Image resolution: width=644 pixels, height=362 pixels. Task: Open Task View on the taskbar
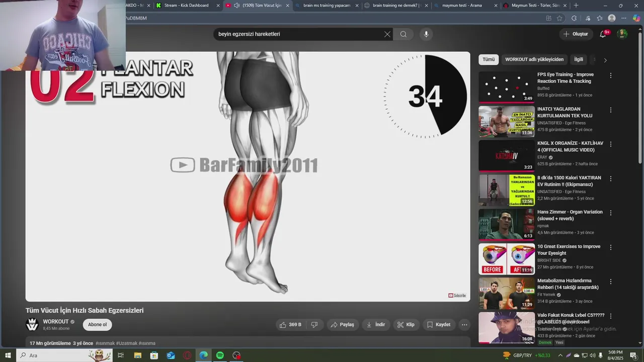point(121,355)
